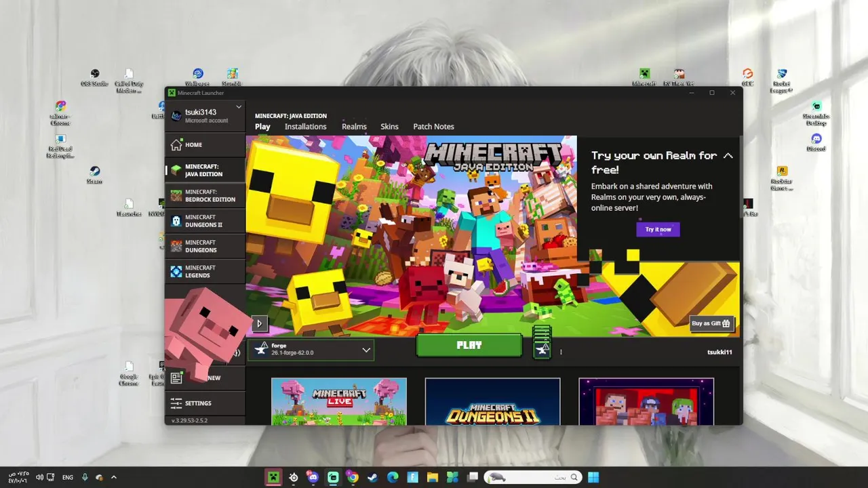The width and height of the screenshot is (868, 488).
Task: Open Call of Duty Modern desktop shortcut
Action: click(129, 81)
